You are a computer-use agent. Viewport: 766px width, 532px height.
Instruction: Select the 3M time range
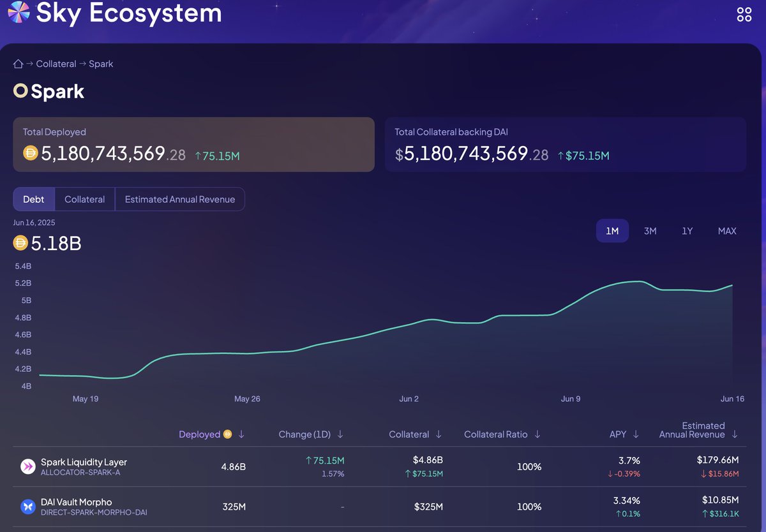click(x=650, y=231)
